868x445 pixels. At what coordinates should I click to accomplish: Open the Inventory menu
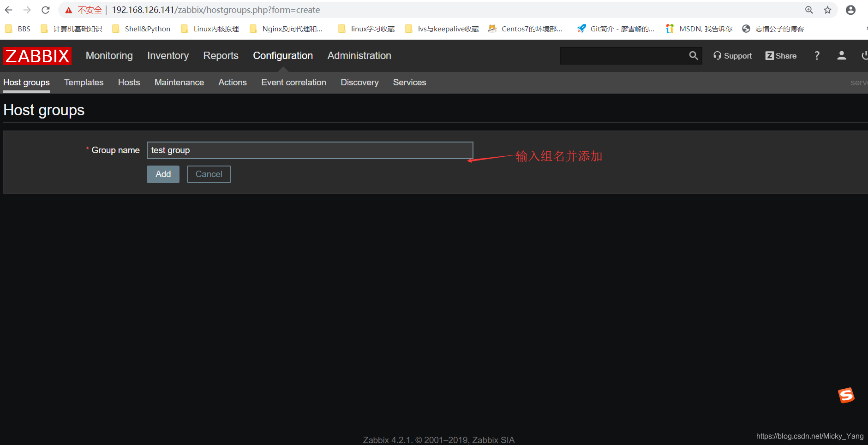tap(168, 56)
